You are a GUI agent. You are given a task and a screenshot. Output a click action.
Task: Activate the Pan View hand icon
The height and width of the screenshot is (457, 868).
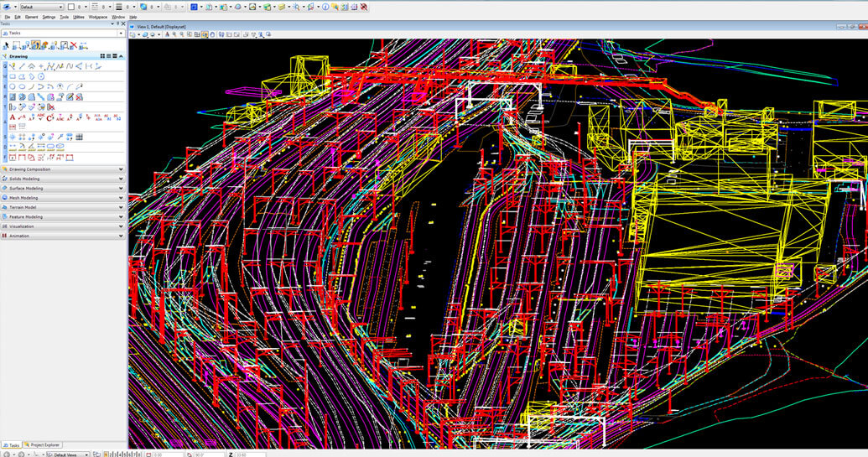pyautogui.click(x=212, y=34)
